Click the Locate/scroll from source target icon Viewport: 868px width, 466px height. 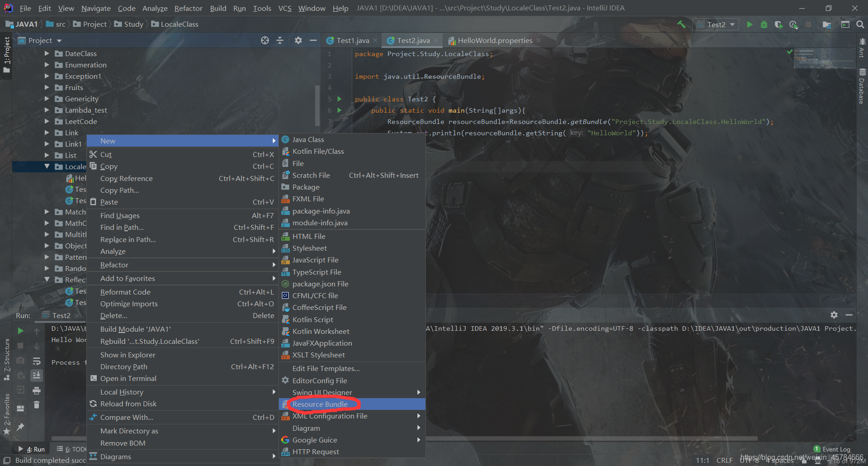pyautogui.click(x=265, y=40)
